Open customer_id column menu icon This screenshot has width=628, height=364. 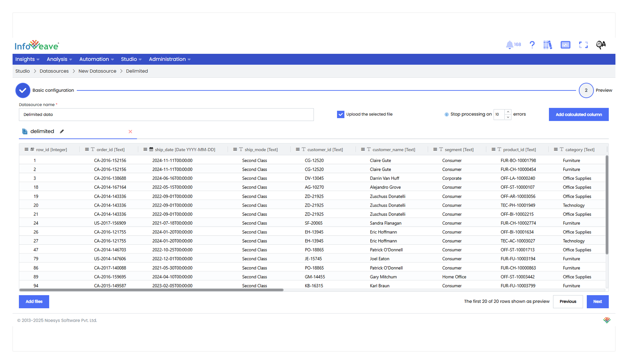298,149
